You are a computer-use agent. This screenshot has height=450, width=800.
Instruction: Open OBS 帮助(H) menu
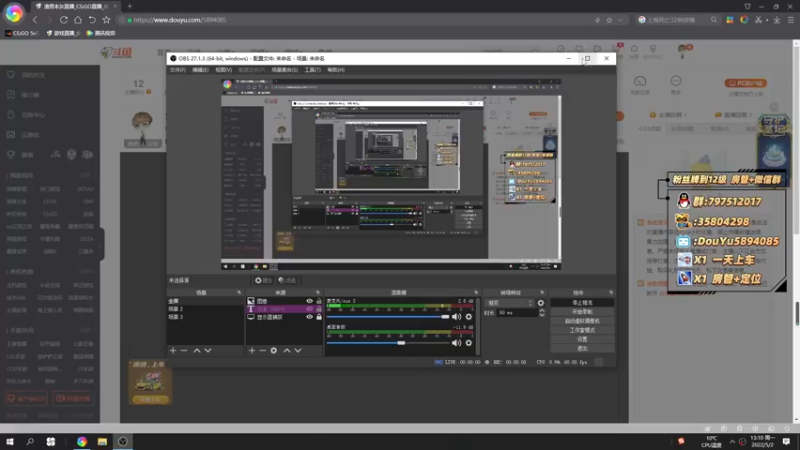(336, 70)
